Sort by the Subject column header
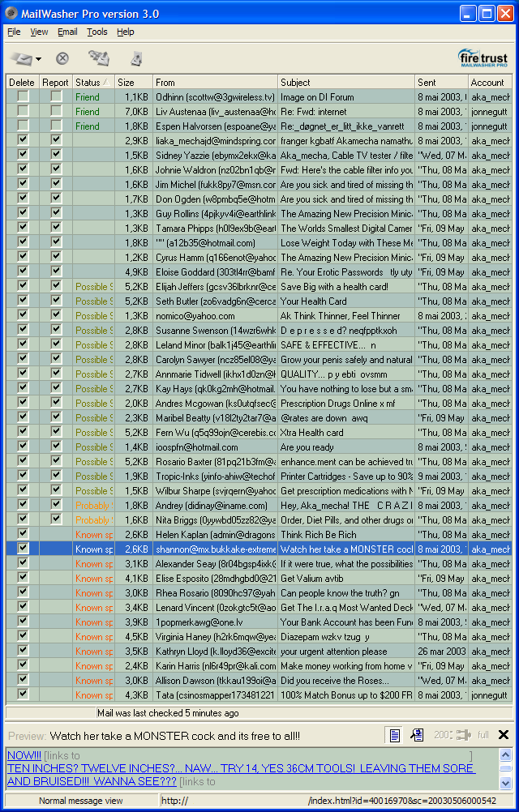 (x=346, y=83)
